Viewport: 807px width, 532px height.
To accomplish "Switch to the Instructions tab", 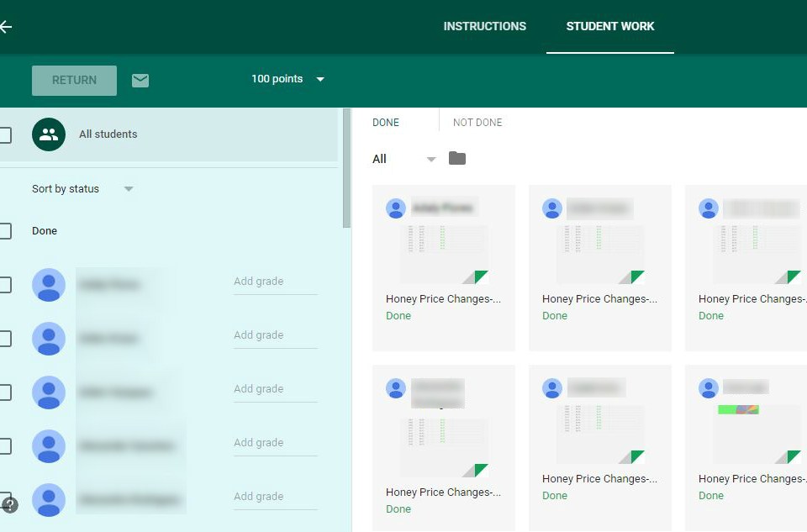I will point(484,26).
